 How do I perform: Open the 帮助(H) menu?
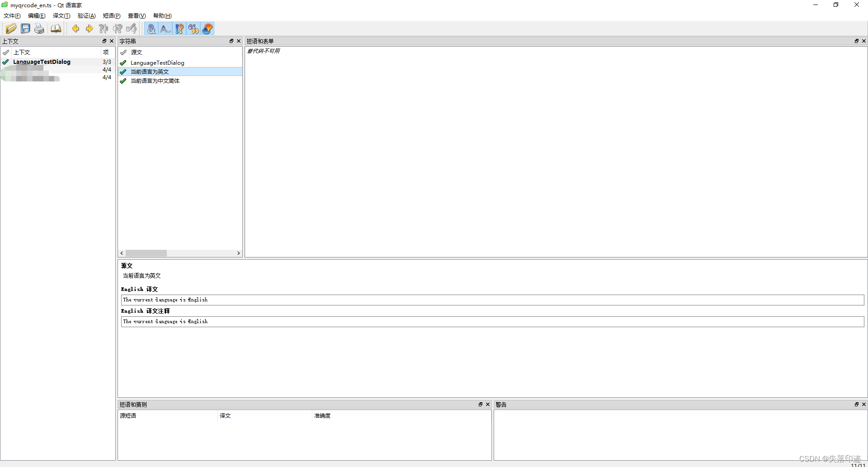click(162, 16)
